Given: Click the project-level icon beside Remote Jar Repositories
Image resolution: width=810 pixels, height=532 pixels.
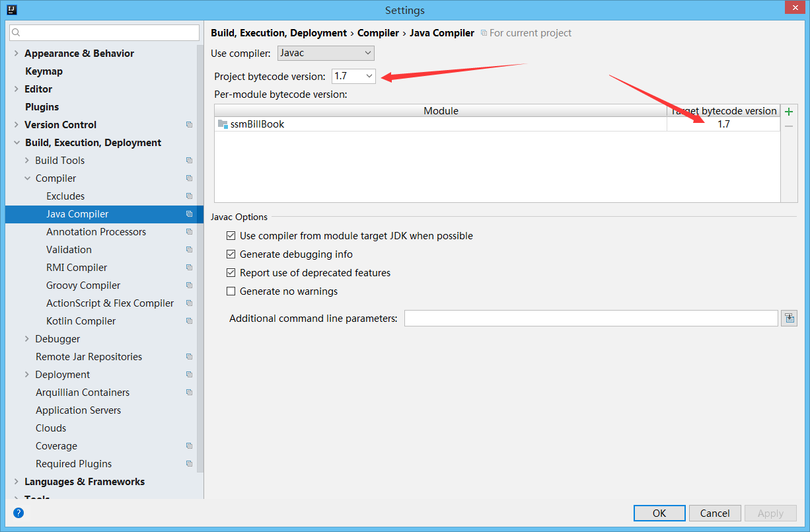Looking at the screenshot, I should point(189,357).
